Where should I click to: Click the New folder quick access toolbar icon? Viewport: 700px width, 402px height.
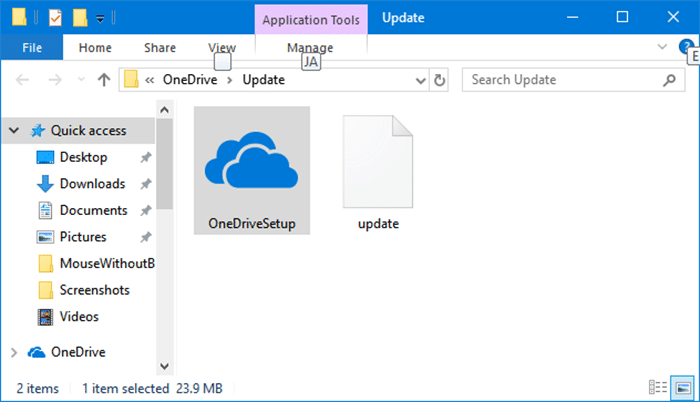pyautogui.click(x=80, y=18)
